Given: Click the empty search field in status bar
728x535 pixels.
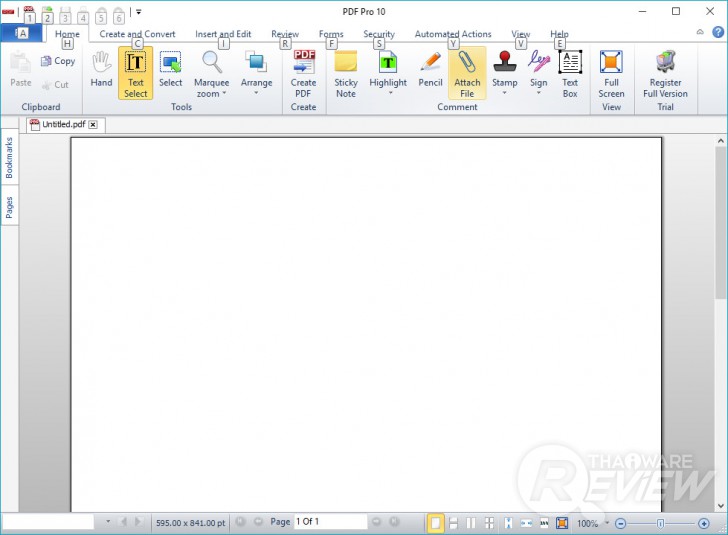Looking at the screenshot, I should 48,522.
